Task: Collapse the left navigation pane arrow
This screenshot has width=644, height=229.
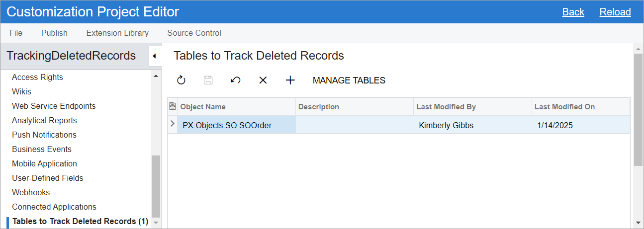Action: tap(154, 56)
